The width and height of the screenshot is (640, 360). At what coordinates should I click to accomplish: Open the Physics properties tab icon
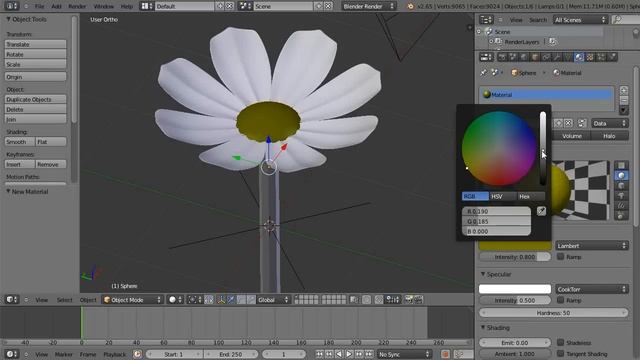612,57
